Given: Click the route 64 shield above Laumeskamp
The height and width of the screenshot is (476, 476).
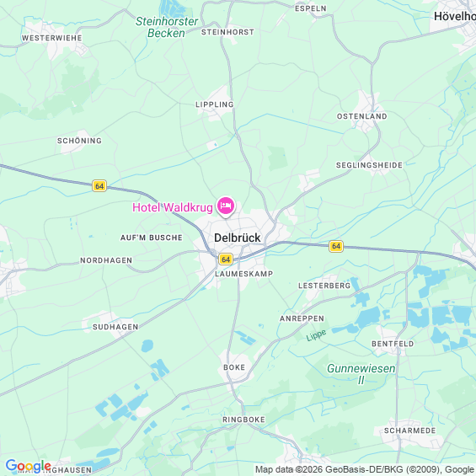Looking at the screenshot, I should pyautogui.click(x=226, y=259).
